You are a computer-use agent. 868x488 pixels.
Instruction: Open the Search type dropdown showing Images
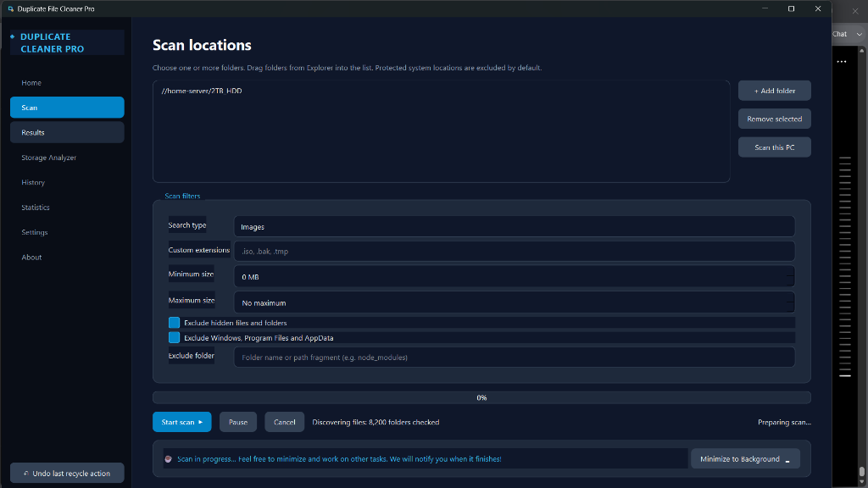tap(515, 226)
